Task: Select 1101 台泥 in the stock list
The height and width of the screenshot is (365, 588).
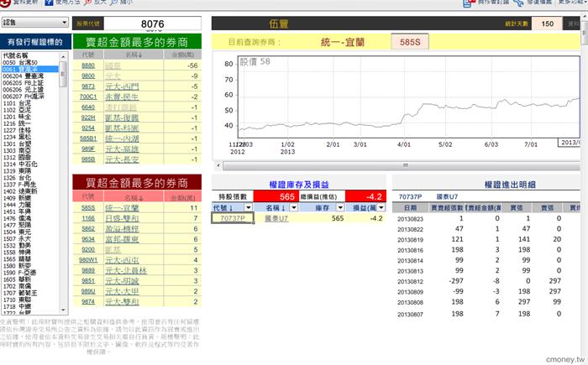Action: (x=18, y=103)
